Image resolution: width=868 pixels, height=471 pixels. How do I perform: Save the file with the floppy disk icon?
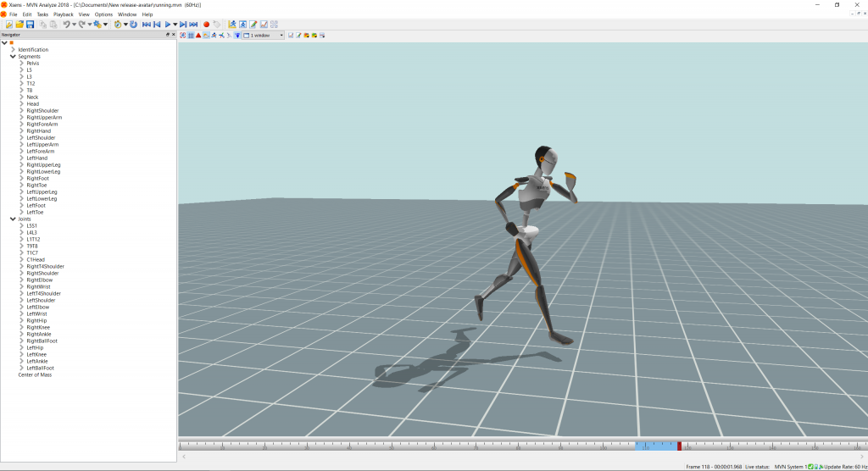click(x=30, y=25)
